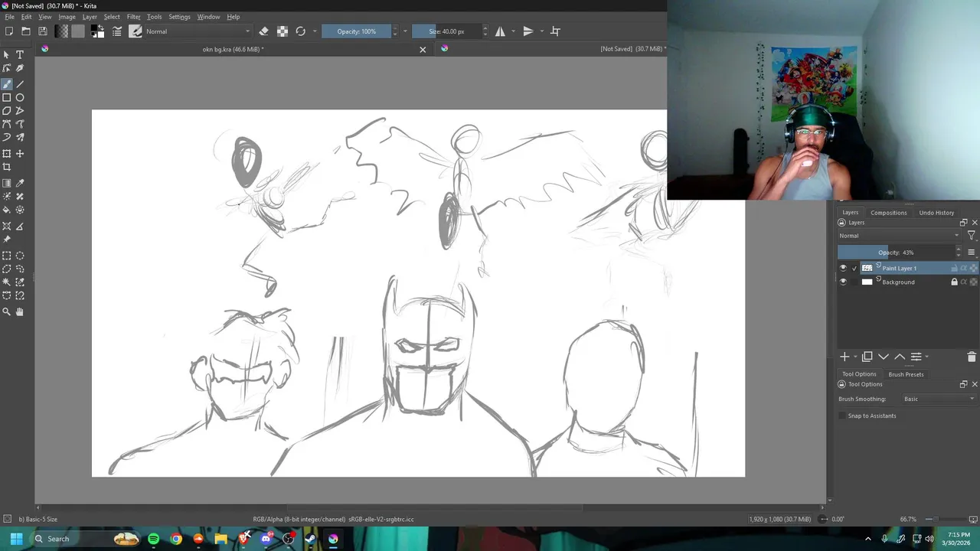Viewport: 980px width, 551px height.
Task: Switch to the Undo History tab
Action: pos(936,213)
